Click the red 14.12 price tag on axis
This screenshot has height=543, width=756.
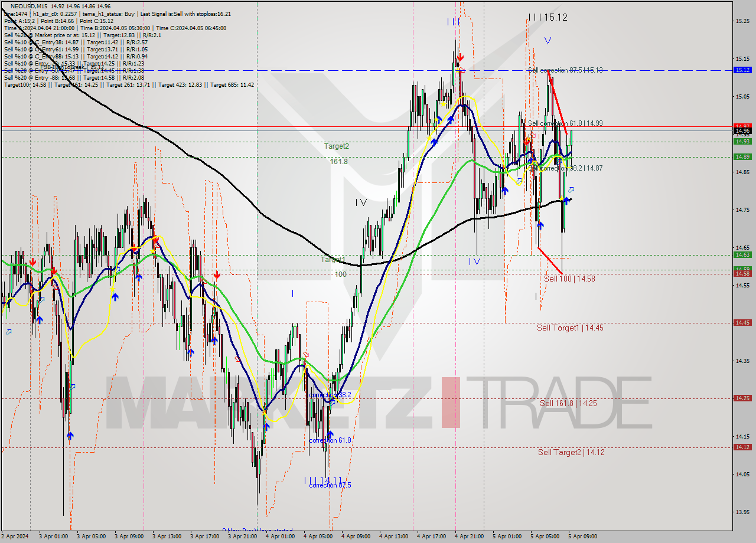tap(742, 447)
